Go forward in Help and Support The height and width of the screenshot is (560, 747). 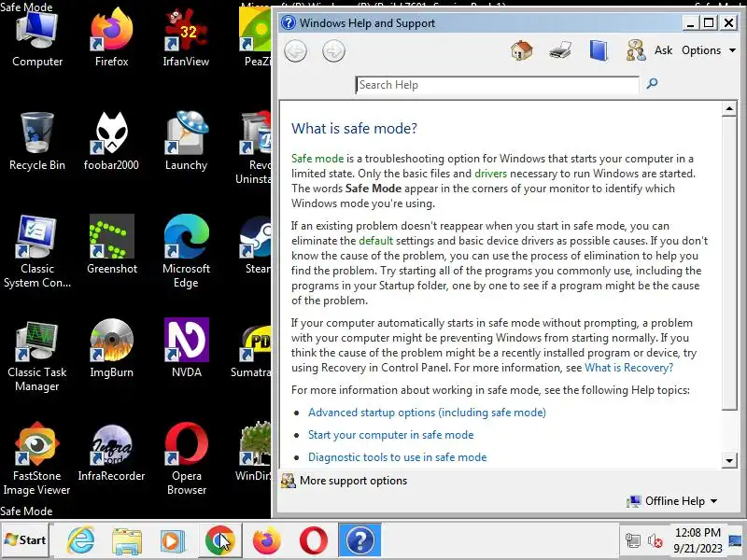tap(333, 51)
